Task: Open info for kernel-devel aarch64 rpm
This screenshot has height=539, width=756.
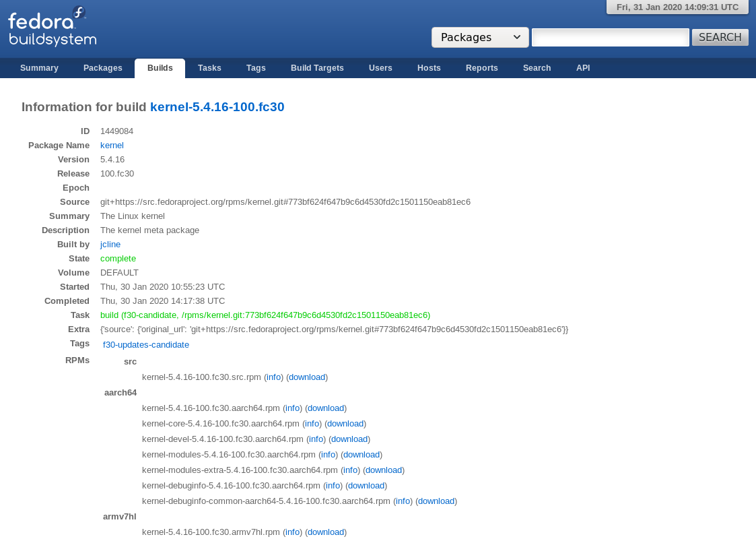Action: click(316, 439)
